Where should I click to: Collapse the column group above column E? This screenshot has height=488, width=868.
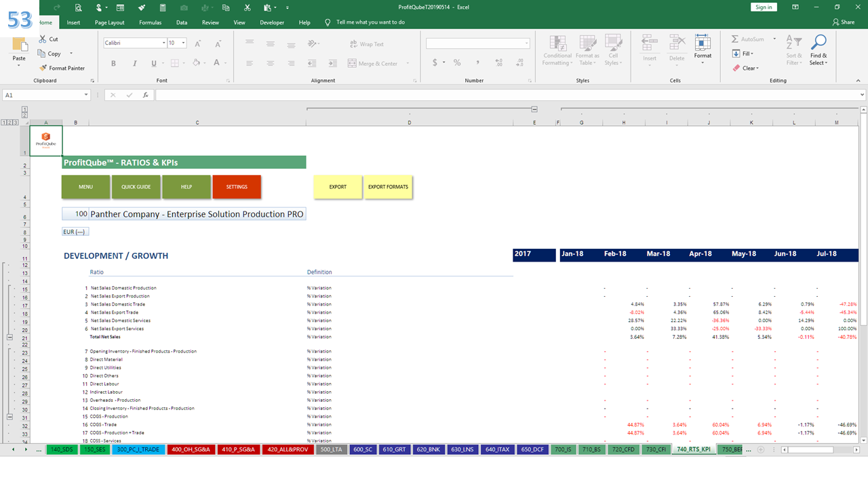click(x=534, y=109)
